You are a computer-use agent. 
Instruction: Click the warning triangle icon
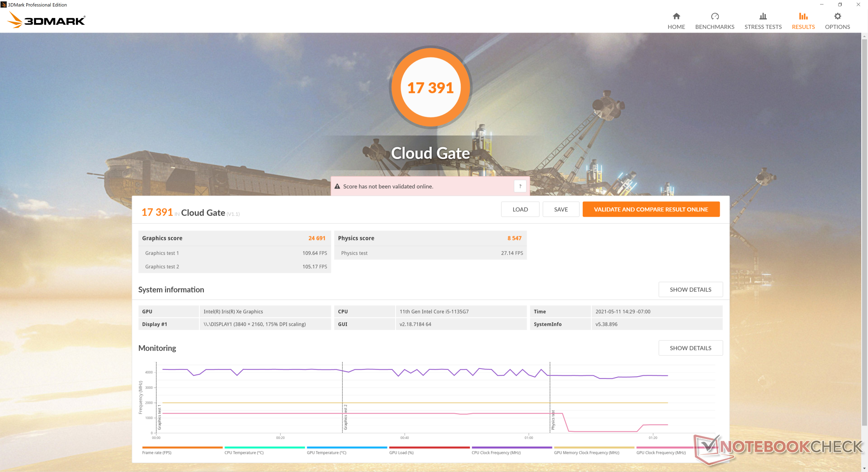[337, 186]
